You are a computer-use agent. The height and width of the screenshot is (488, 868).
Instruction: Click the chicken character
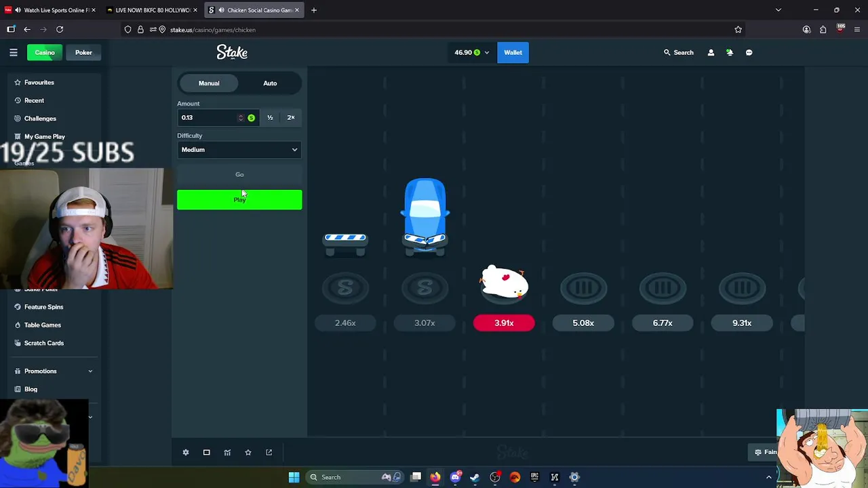504,282
